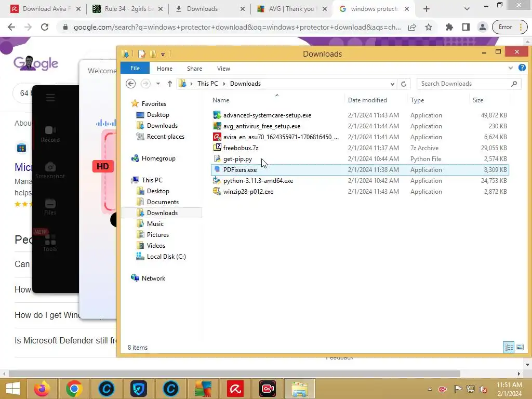The height and width of the screenshot is (399, 532).
Task: Open the screen recorder taskbar icon
Action: pyautogui.click(x=268, y=389)
